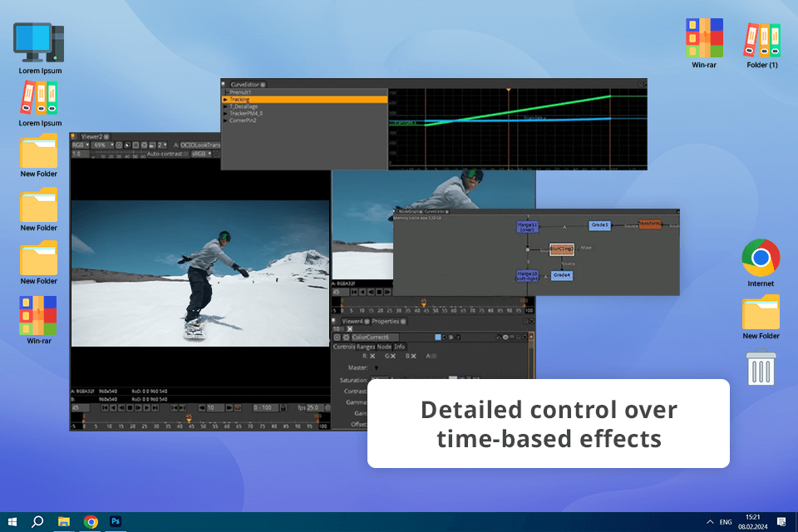Select the orange BlurCImg node
The width and height of the screenshot is (798, 532).
pyautogui.click(x=562, y=249)
